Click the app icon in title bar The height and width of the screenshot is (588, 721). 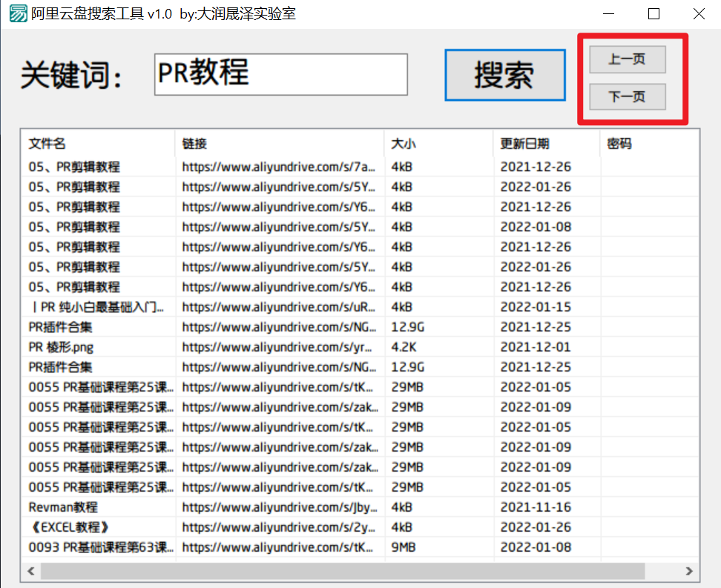click(19, 14)
